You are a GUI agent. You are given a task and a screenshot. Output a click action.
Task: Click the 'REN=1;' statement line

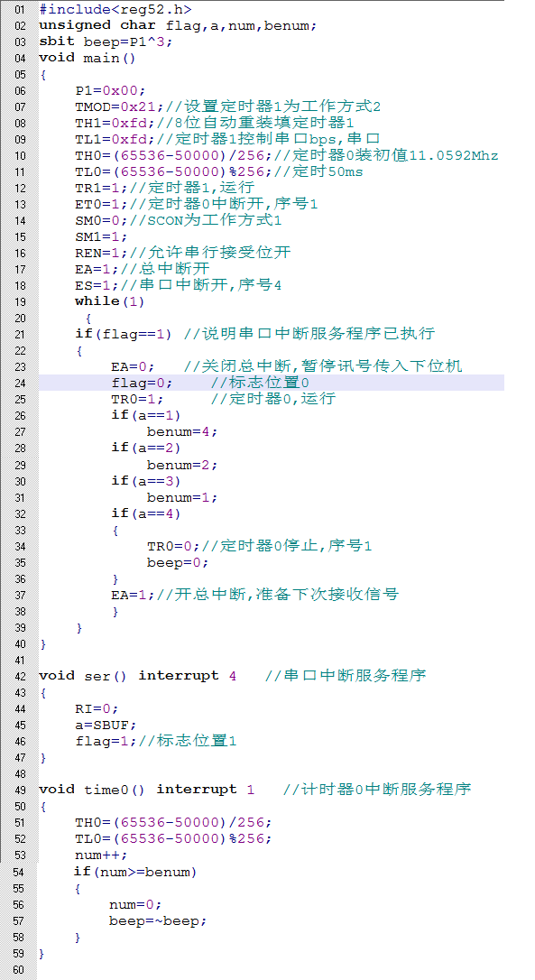click(103, 254)
